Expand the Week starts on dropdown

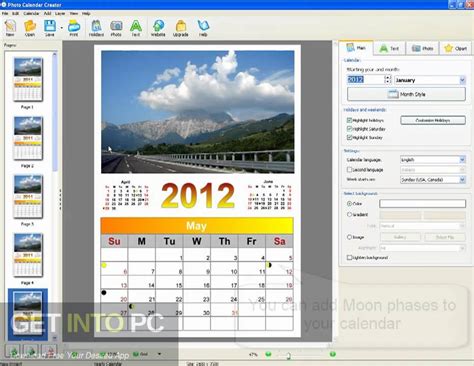tap(433, 180)
